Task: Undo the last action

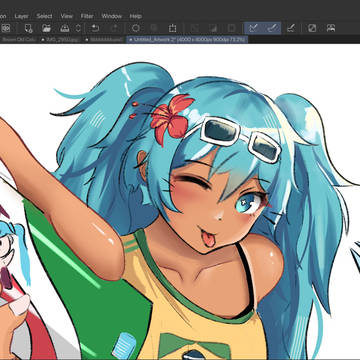Action: pyautogui.click(x=95, y=28)
